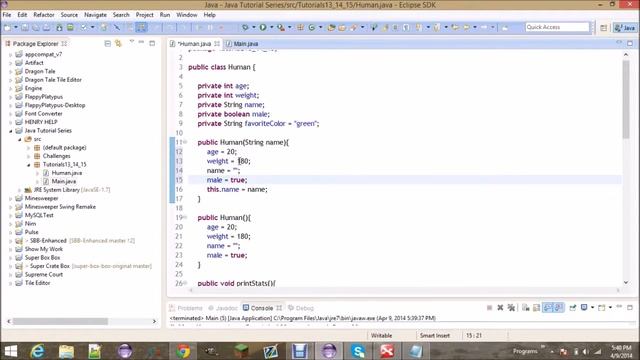Click Collapse All in Package Explorer
The height and width of the screenshot is (360, 640).
107,43
